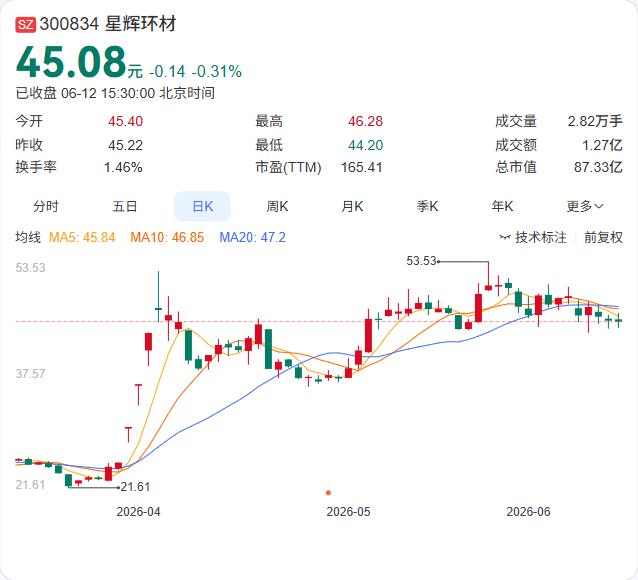Screen dimensions: 638x580
Task: Click the 均线 moving average label
Action: [28, 237]
